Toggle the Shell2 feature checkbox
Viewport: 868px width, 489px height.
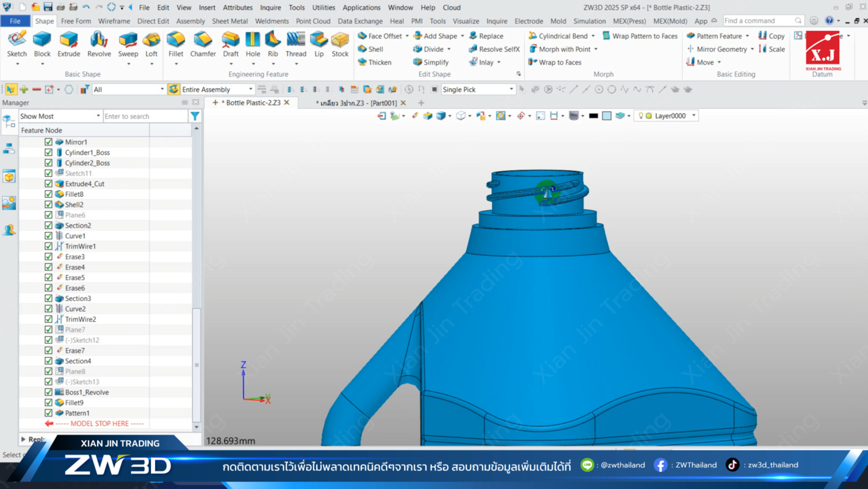48,205
